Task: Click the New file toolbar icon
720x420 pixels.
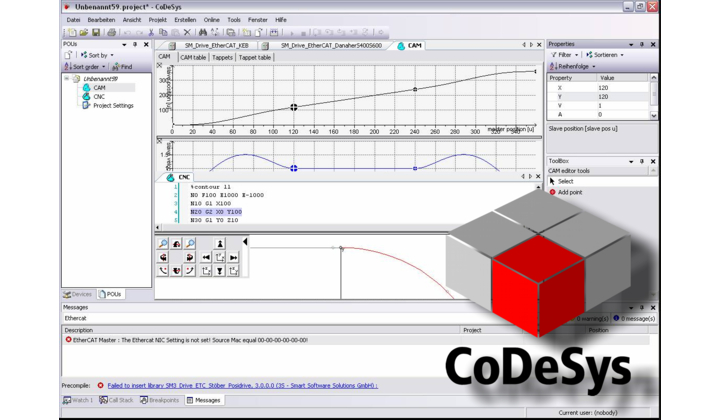Action: (72, 32)
